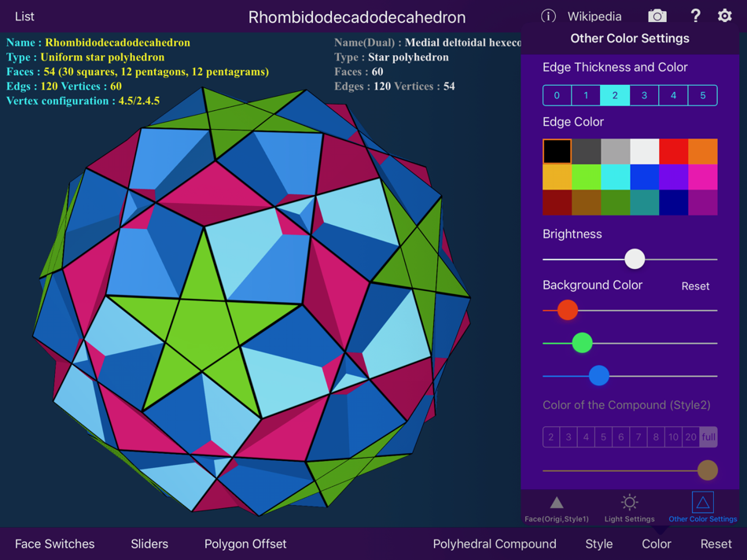Set edge thickness to 3
The height and width of the screenshot is (560, 747).
(644, 96)
